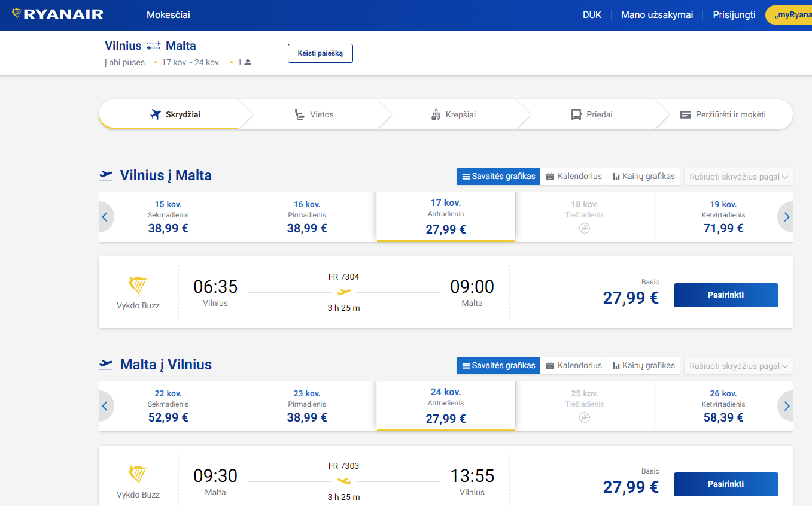Open return Rūšiuoti skrydžius pagal dropdown
The image size is (812, 506).
[x=738, y=366]
